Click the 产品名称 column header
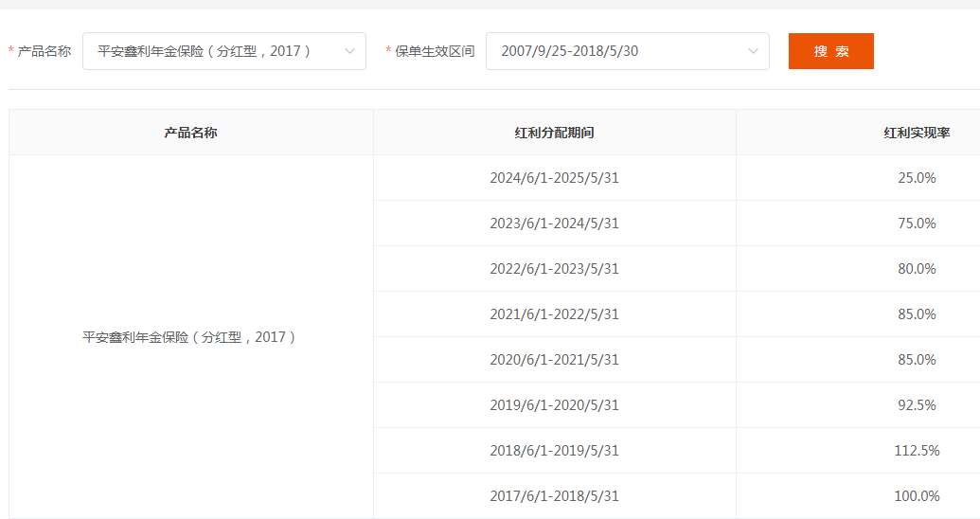980x519 pixels. click(190, 133)
